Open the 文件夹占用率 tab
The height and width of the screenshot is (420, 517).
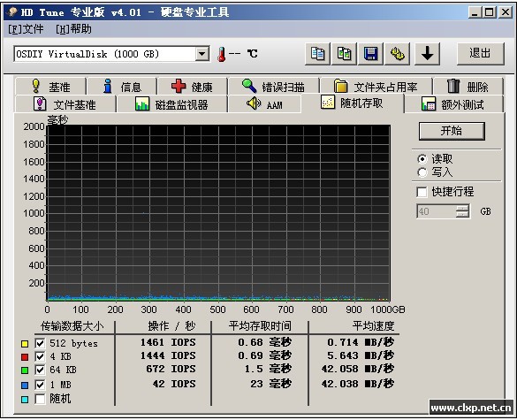[x=376, y=87]
